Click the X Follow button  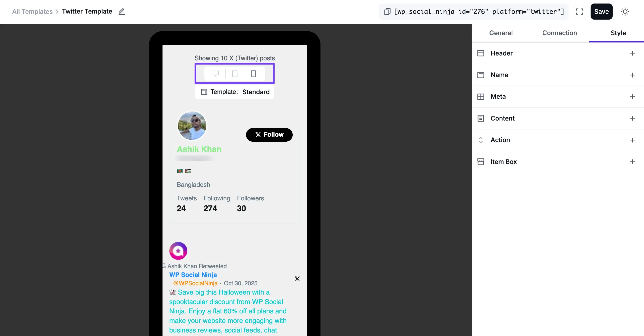point(269,135)
